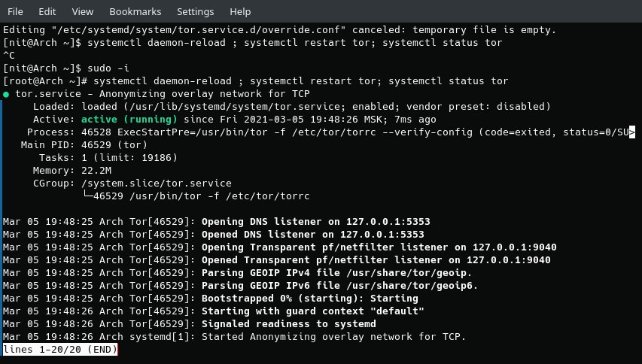Click the nit@Arch systemctl daemon-reload command line
Image resolution: width=642 pixels, height=364 pixels.
253,43
